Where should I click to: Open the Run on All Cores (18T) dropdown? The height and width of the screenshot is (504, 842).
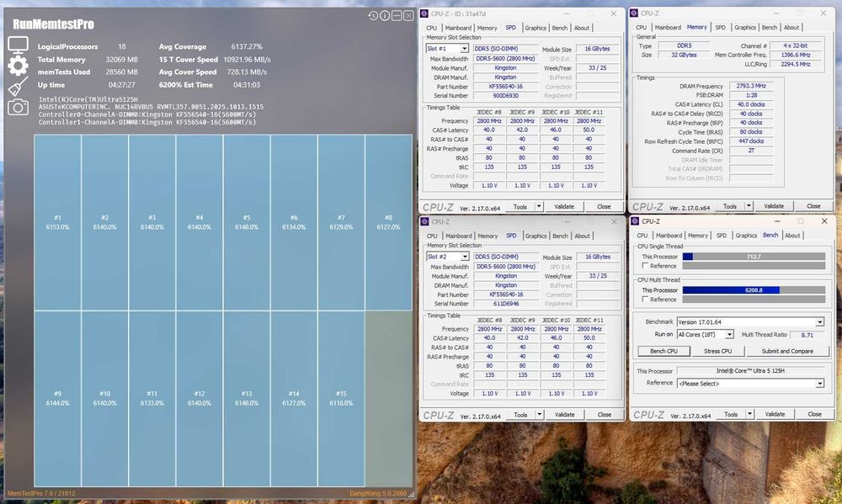(730, 334)
